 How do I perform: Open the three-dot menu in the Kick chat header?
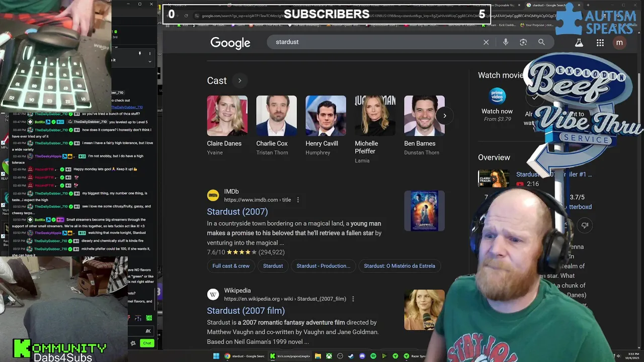(x=149, y=53)
